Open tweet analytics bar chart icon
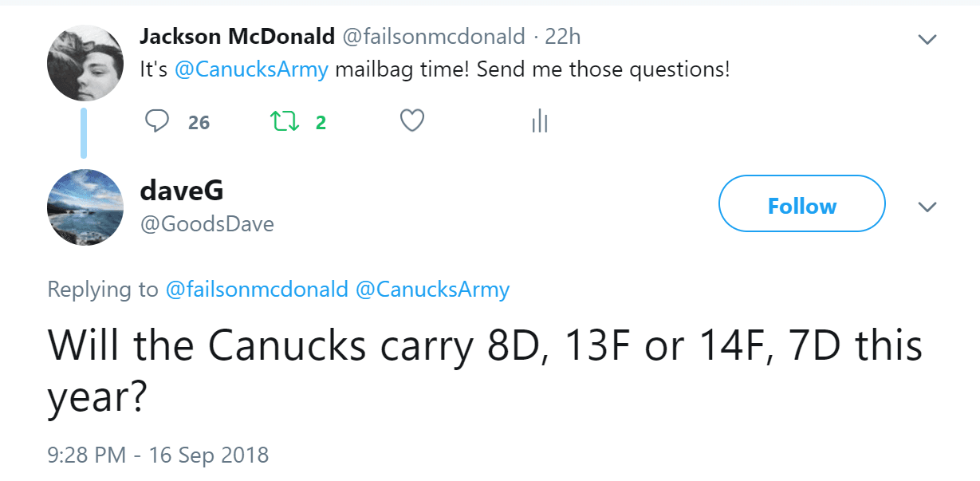Viewport: 980px width, 481px height. (x=540, y=122)
